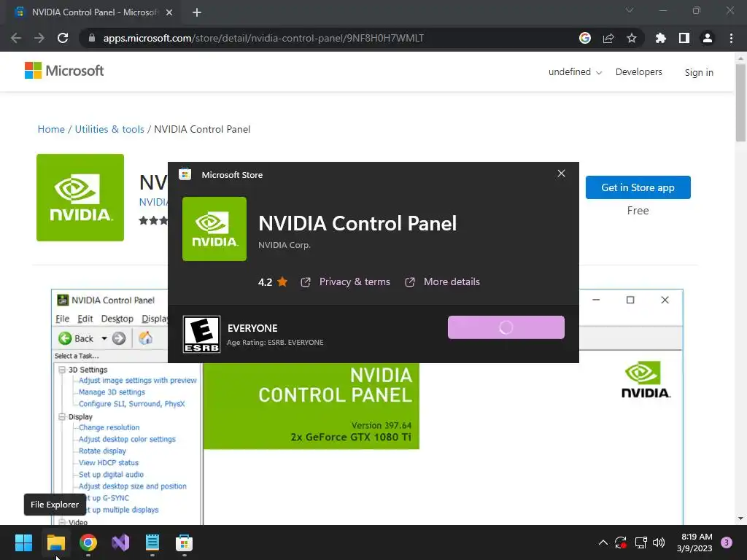Open the Extensions puzzle icon
The width and height of the screenshot is (747, 560).
click(660, 38)
